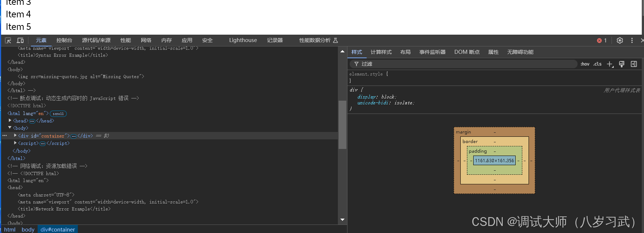This screenshot has width=644, height=233.
Task: Click the DOM tree scroll down arrow
Action: tap(342, 220)
